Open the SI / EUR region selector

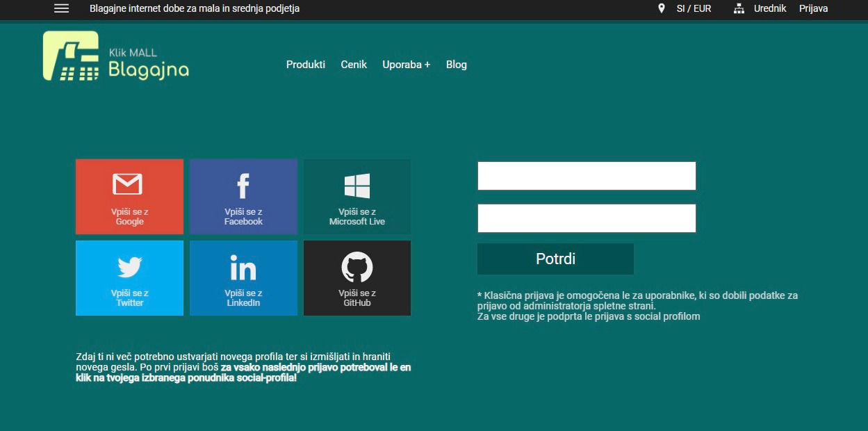pos(694,9)
